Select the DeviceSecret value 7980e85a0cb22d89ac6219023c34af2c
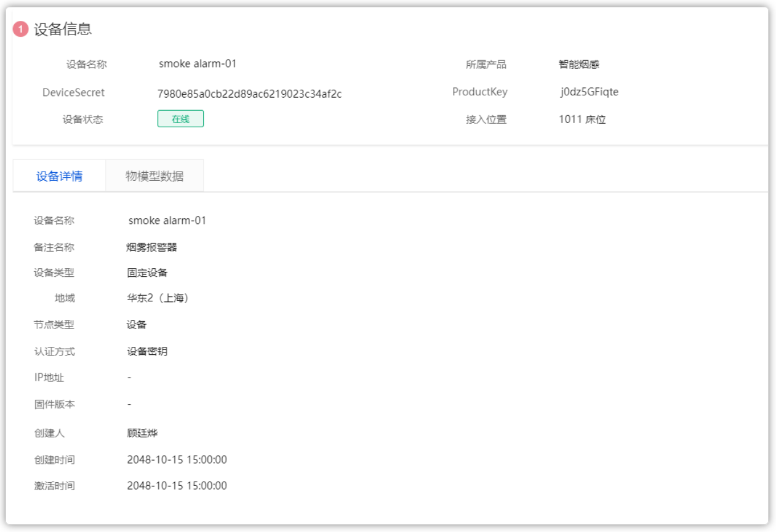Viewport: 776px width, 532px height. [249, 94]
